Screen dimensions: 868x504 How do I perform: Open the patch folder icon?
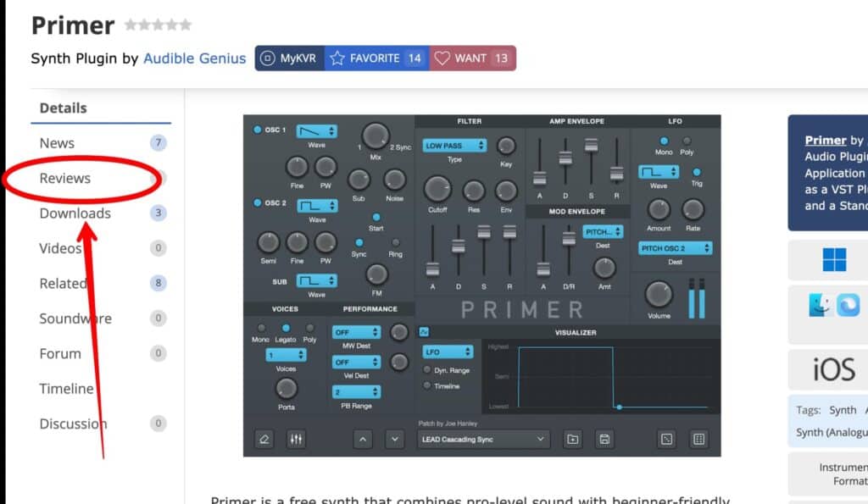point(572,440)
